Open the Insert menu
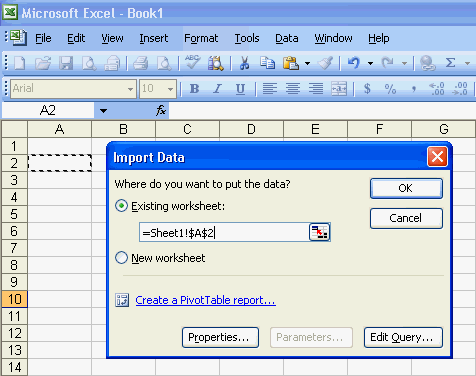This screenshot has width=476, height=376. coord(154,38)
